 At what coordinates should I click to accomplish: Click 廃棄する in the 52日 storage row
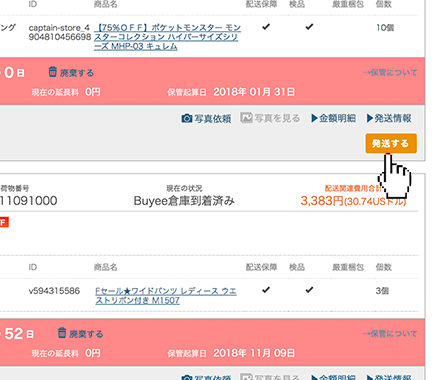point(86,334)
